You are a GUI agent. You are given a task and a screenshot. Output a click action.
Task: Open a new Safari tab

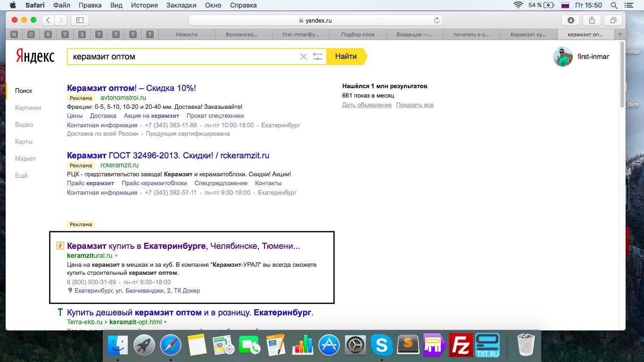coord(620,34)
